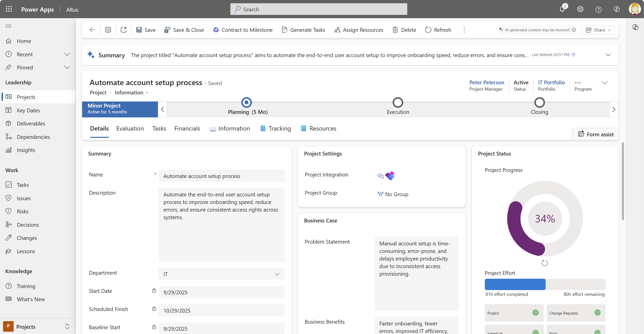Open the Tracking tab
The width and height of the screenshot is (644, 334).
point(279,128)
